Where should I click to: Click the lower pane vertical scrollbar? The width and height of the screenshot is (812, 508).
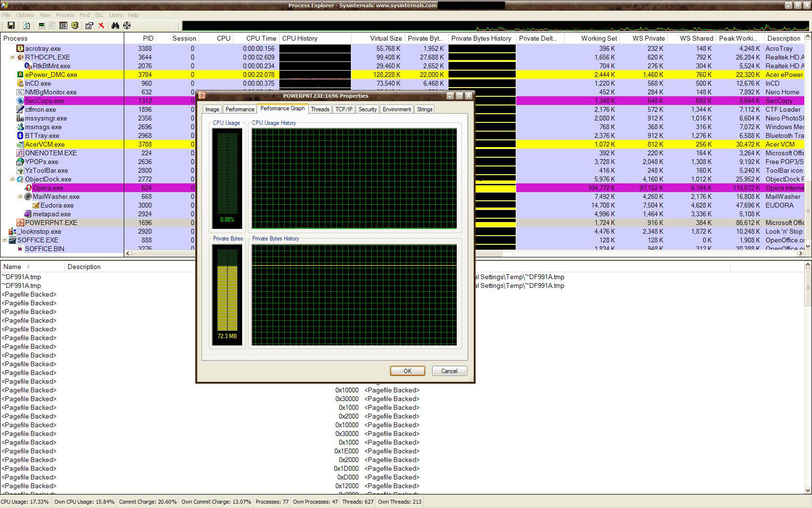coord(808,377)
